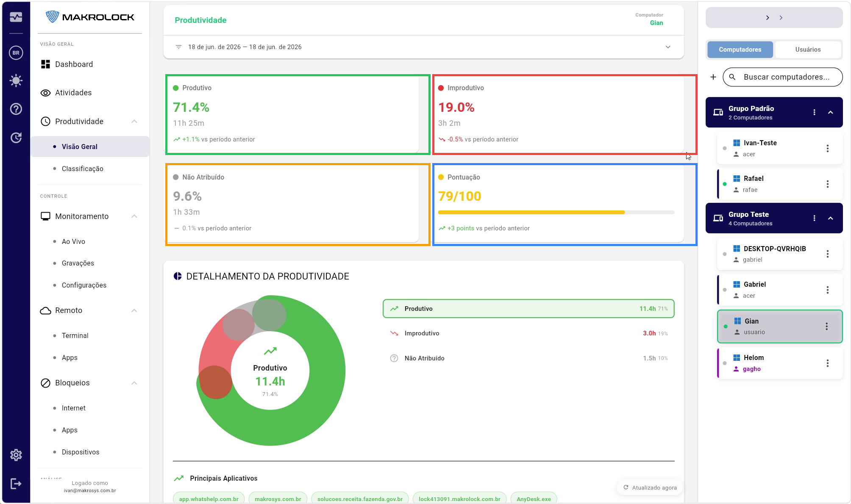Collapse the Remoto section
Image resolution: width=851 pixels, height=504 pixels.
134,310
